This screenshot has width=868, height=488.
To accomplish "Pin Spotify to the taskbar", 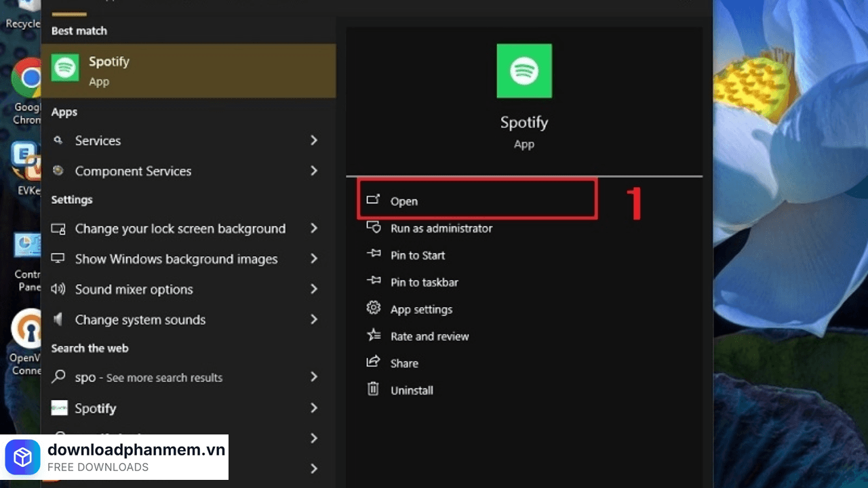I will click(x=425, y=282).
